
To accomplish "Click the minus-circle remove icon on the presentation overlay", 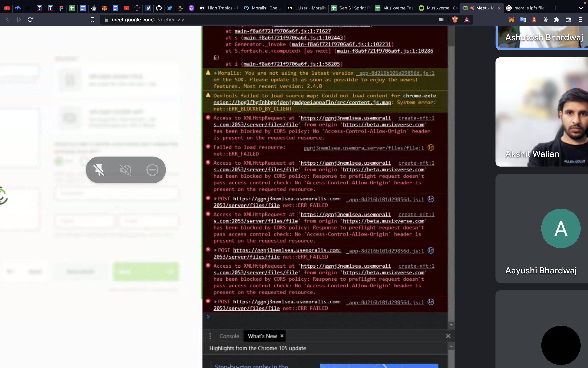I will (x=152, y=170).
